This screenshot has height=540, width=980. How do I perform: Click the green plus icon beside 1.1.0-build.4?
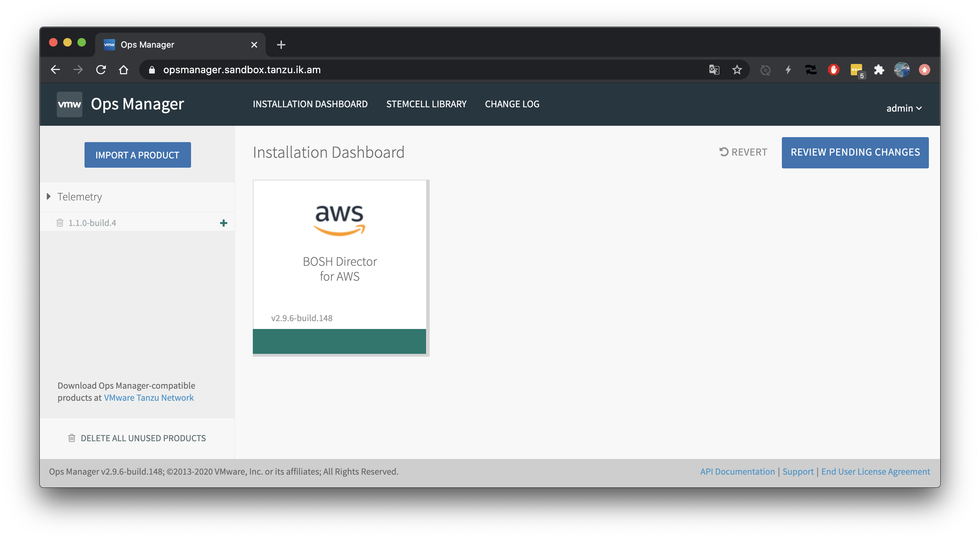point(224,223)
